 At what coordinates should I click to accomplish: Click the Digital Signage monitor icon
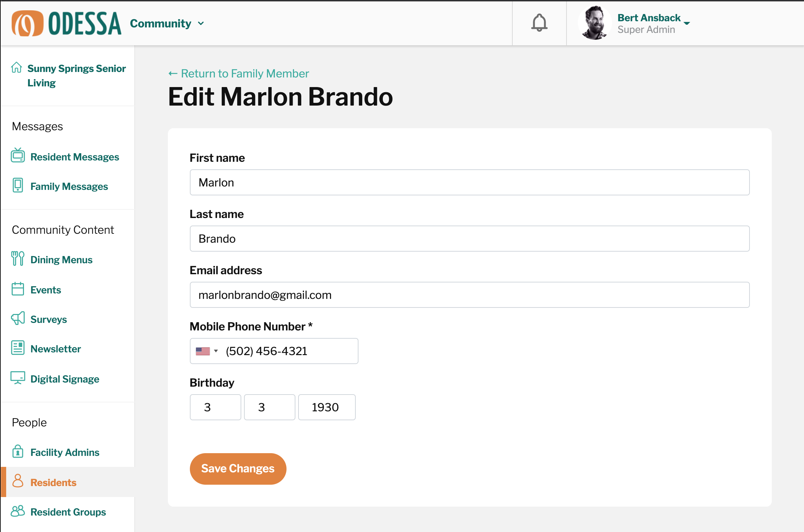[18, 378]
